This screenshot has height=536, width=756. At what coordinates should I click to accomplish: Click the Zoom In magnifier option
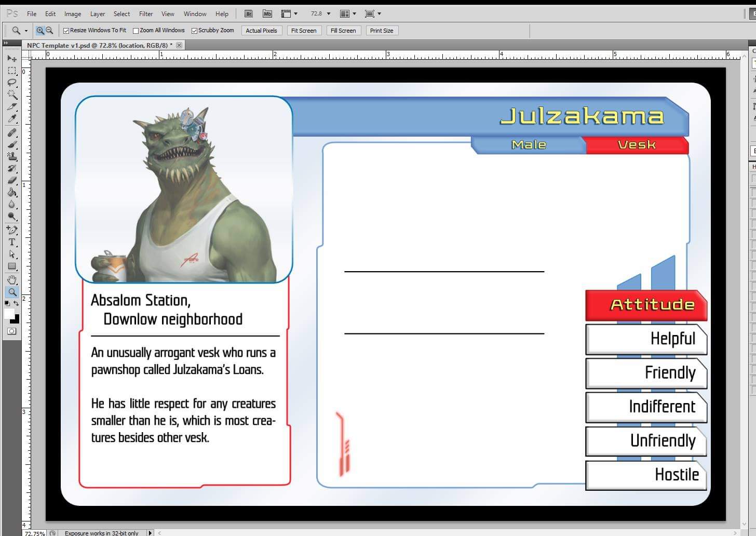(x=40, y=31)
